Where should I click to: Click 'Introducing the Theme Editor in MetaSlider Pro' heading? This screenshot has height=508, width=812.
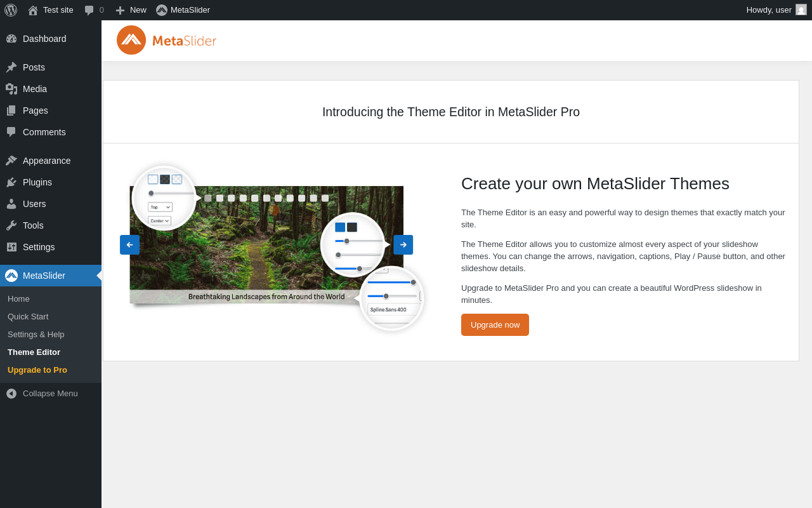[451, 112]
